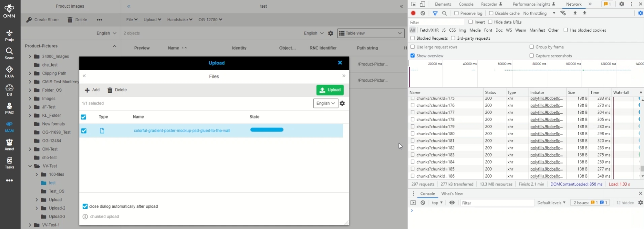
Task: Enable Hide data URLs checkbox
Action: (x=490, y=22)
